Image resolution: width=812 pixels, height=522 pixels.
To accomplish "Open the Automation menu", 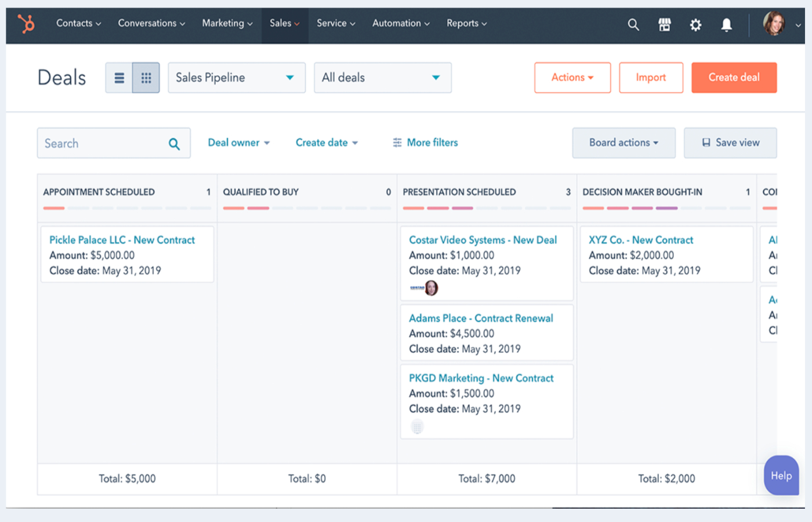I will (x=401, y=23).
